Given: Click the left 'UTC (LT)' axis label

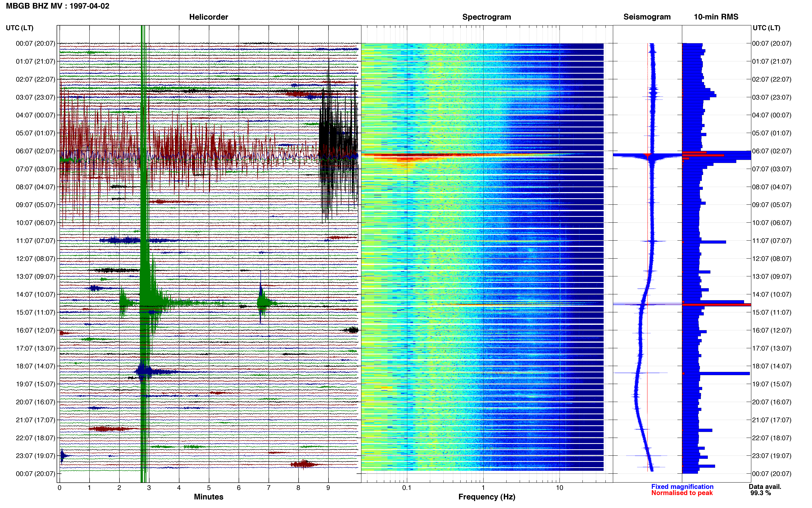Looking at the screenshot, I should coord(19,28).
